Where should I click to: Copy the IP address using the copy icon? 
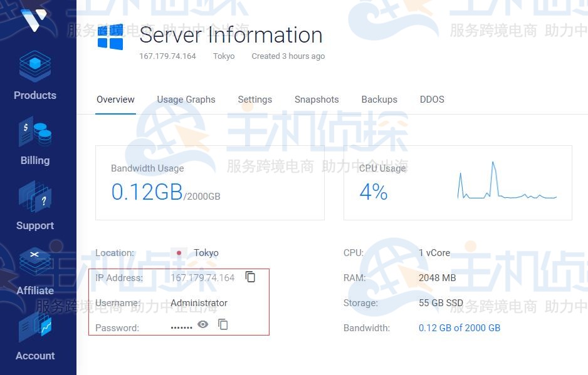[x=250, y=277]
